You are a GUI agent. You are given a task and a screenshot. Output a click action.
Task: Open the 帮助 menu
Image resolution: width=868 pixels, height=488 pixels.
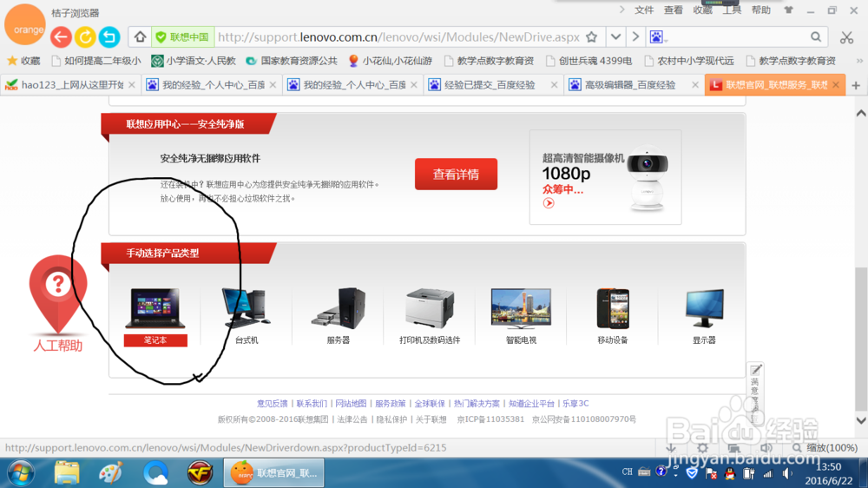pyautogui.click(x=761, y=10)
